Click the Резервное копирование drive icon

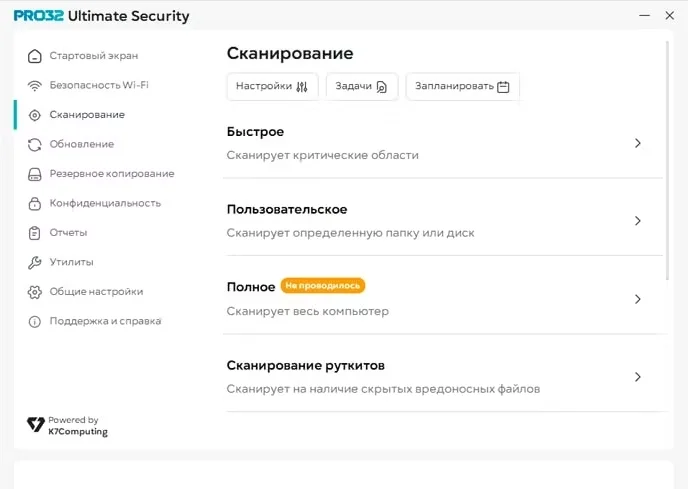(35, 174)
